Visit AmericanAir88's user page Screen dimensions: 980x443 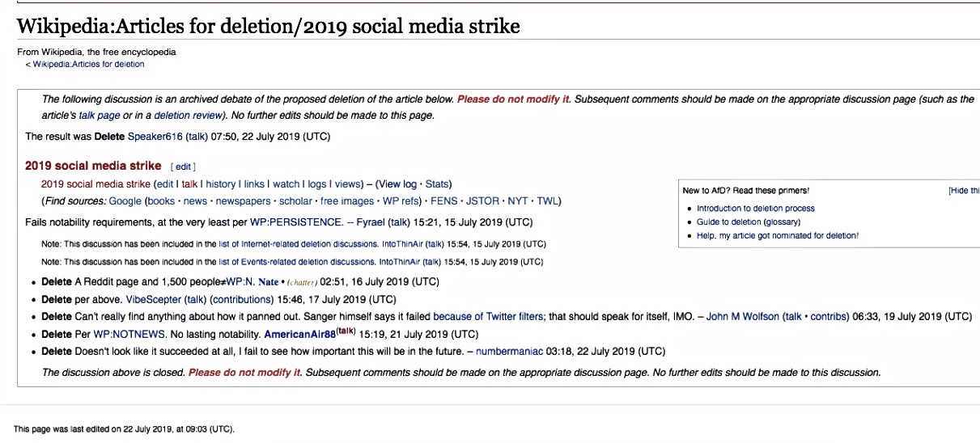[x=299, y=334]
